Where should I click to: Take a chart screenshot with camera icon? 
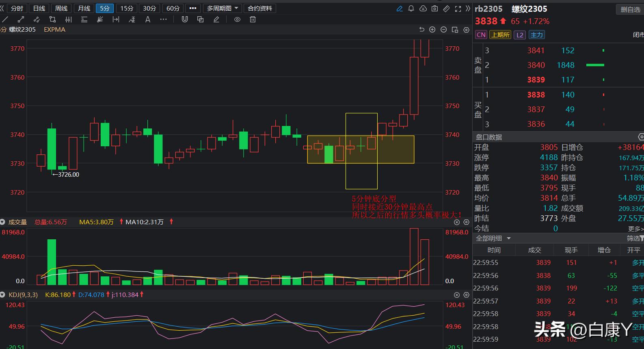pyautogui.click(x=434, y=9)
